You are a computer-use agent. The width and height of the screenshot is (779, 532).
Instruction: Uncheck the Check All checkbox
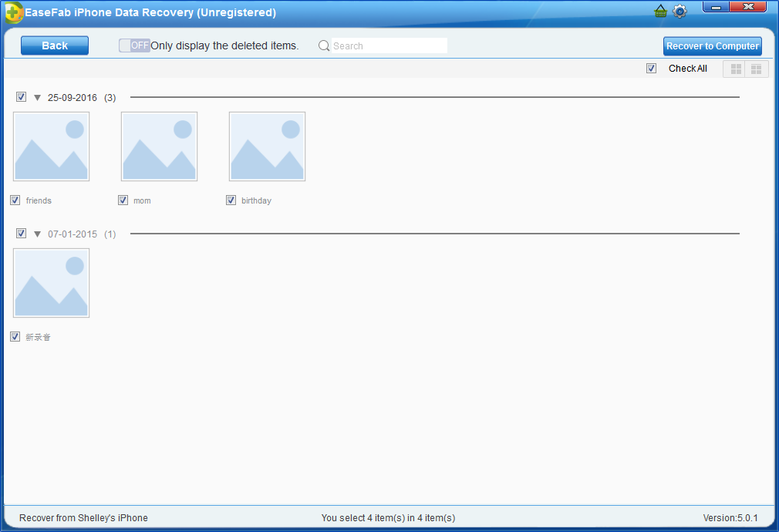(x=651, y=69)
